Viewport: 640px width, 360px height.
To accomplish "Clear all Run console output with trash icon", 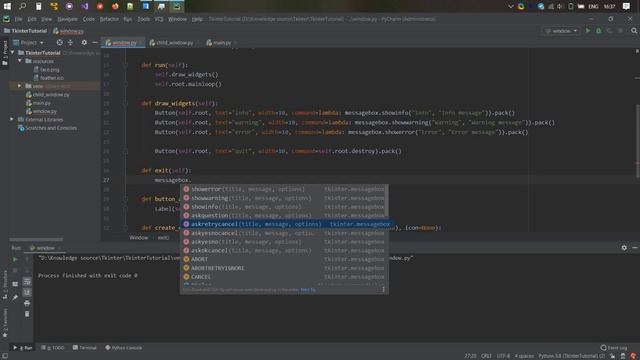I will [x=27, y=313].
